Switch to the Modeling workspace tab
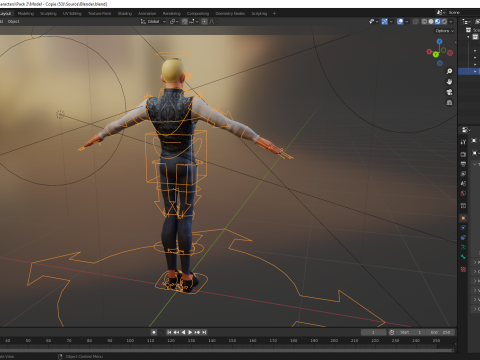The image size is (480, 360). (26, 14)
